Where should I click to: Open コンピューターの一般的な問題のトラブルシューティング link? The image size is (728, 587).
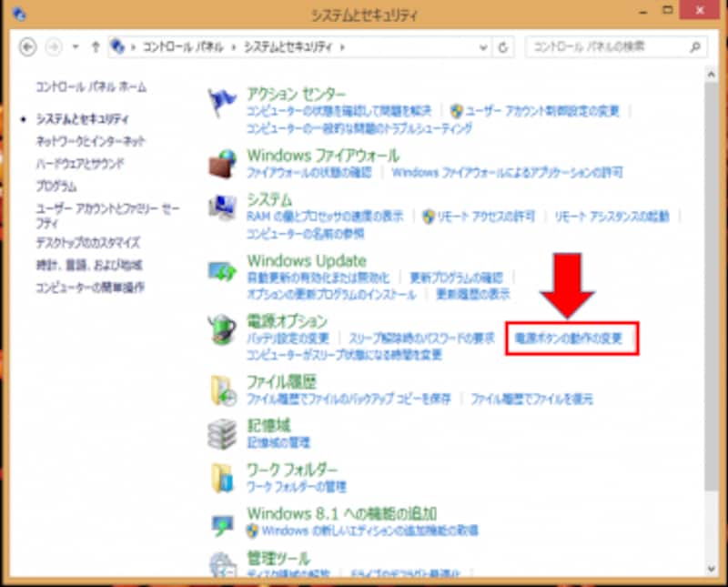click(x=359, y=128)
